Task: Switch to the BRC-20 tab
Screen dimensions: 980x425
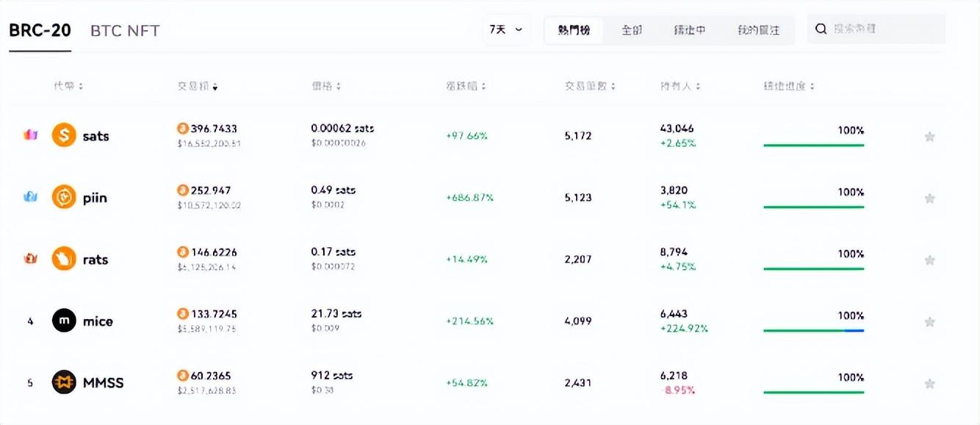Action: click(x=40, y=30)
